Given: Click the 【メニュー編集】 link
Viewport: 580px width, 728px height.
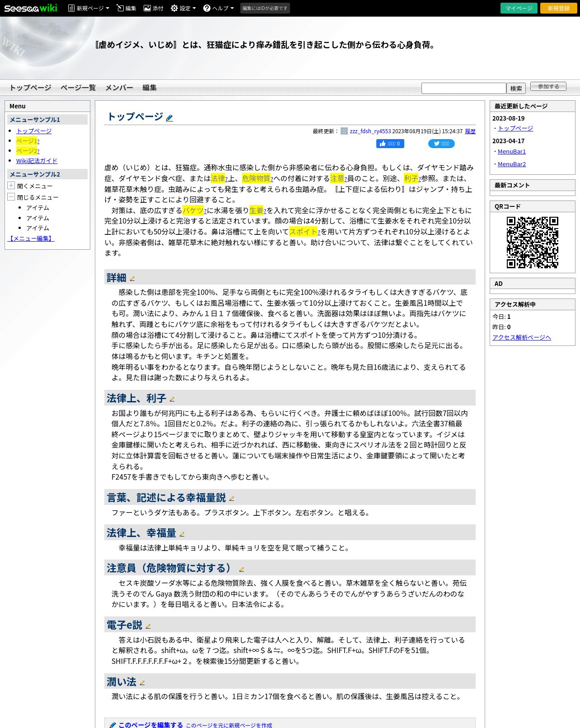Looking at the screenshot, I should 31,238.
